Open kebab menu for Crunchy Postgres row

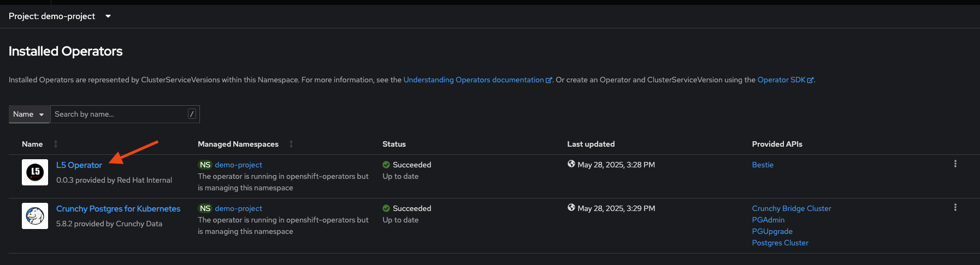click(x=955, y=207)
